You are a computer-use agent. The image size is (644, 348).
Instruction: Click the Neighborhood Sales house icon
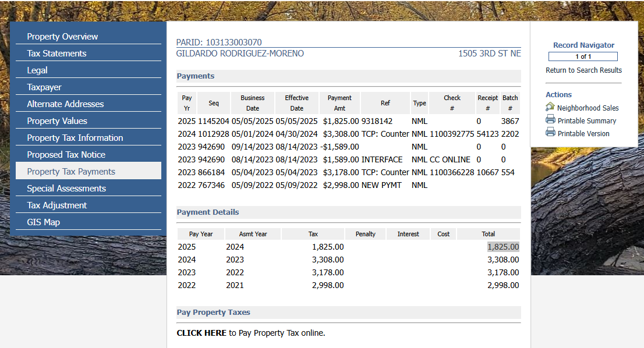(x=550, y=107)
